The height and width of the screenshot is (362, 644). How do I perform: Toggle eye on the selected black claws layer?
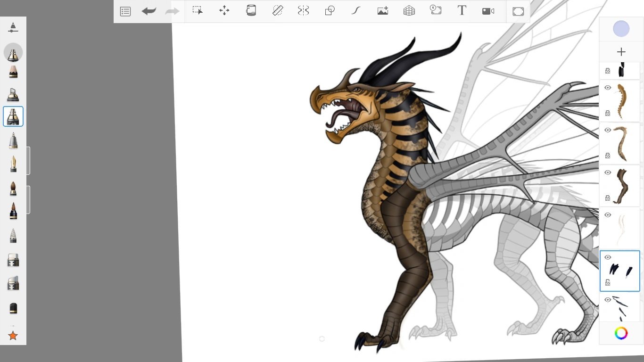coord(608,257)
